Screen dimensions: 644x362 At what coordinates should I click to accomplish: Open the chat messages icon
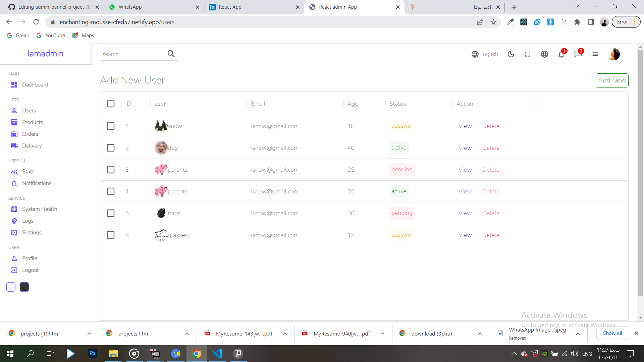(578, 54)
